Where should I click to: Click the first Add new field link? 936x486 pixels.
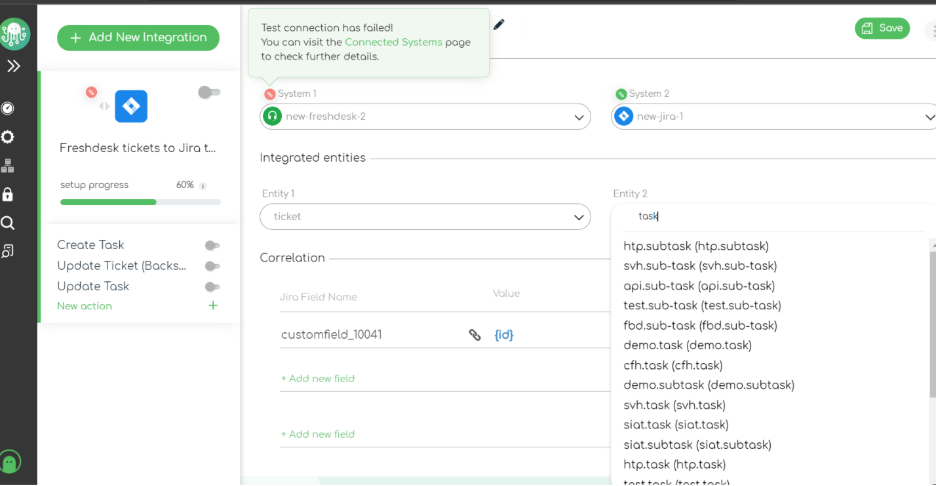click(x=318, y=379)
